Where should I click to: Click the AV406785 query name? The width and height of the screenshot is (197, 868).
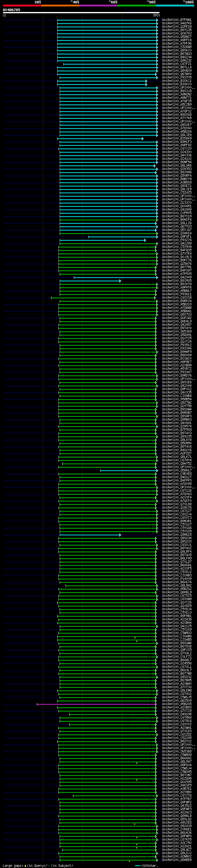point(11,10)
